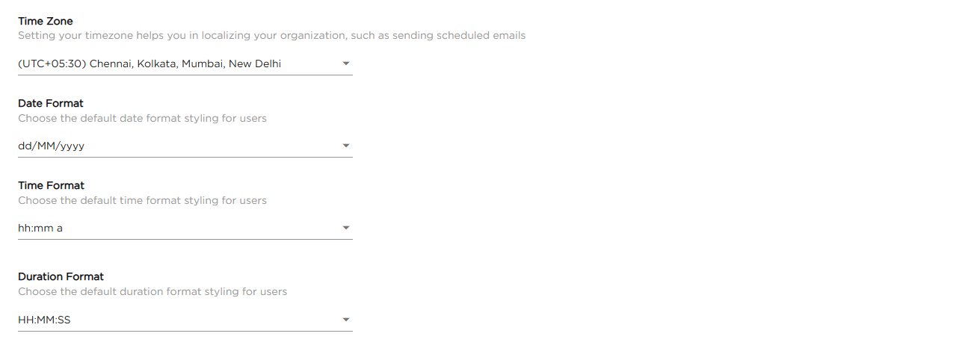Click the default duration format description text
980x357 pixels.
(152, 291)
